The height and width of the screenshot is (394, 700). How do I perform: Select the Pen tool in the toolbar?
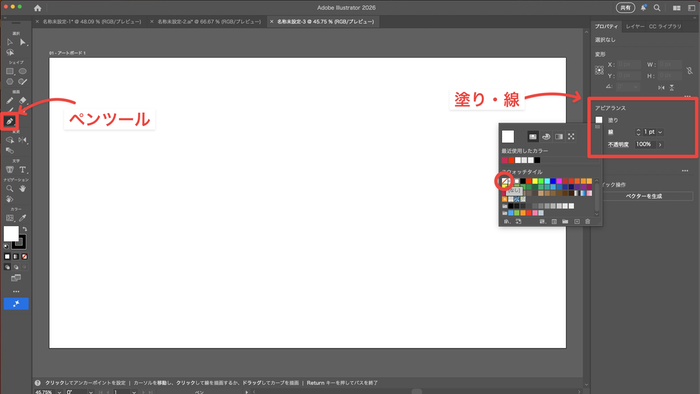[9, 121]
